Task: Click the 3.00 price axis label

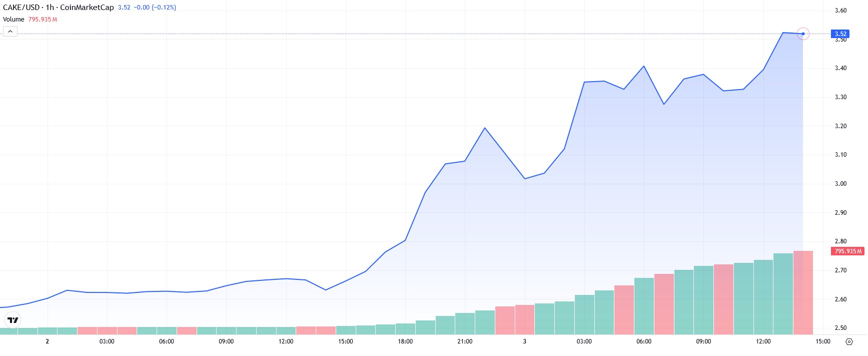Action: pyautogui.click(x=840, y=184)
